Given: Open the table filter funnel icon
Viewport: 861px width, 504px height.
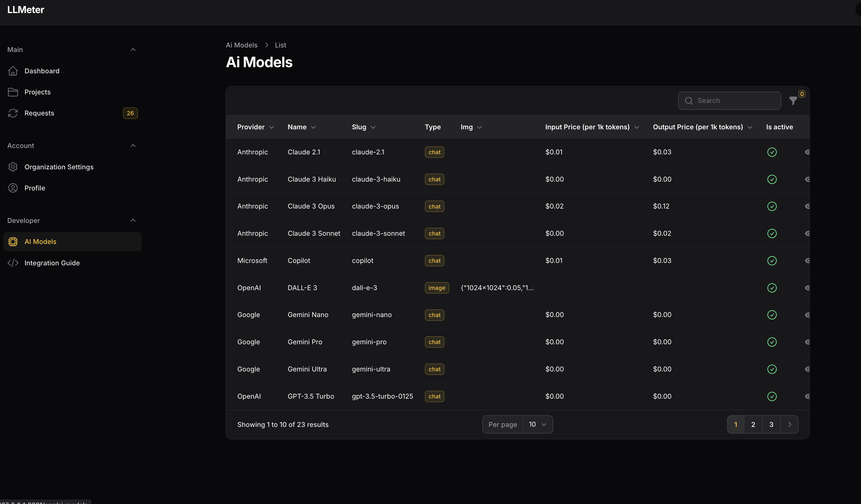Looking at the screenshot, I should 793,101.
